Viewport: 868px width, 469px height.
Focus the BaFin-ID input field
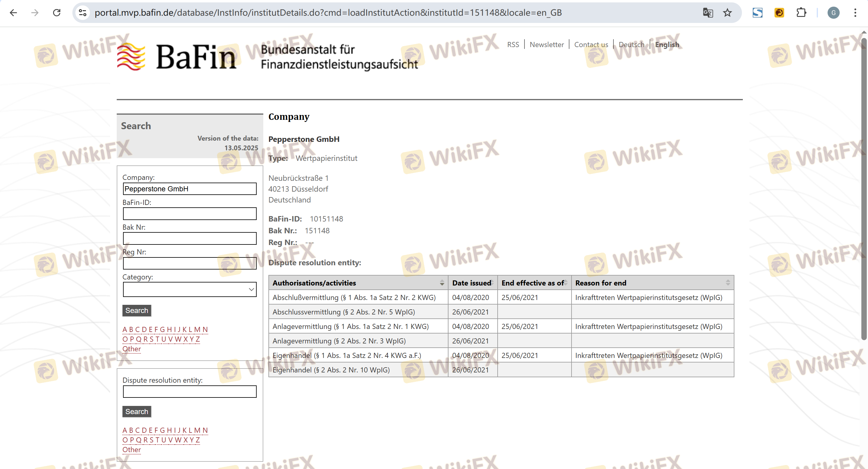(x=189, y=214)
